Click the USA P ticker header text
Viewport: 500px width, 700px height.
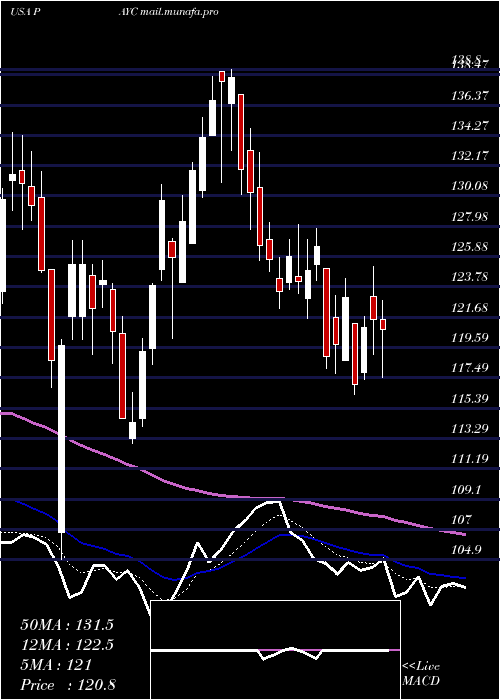click(x=26, y=12)
